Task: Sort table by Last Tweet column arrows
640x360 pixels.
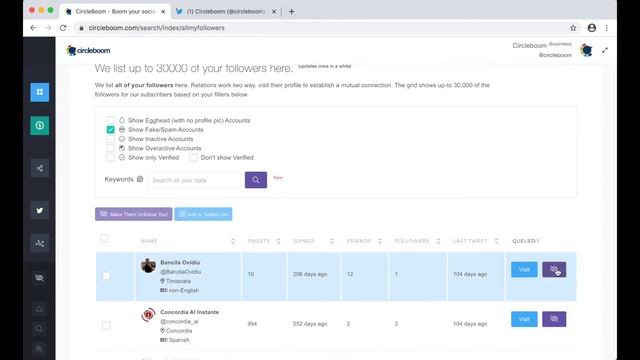Action: coord(497,241)
